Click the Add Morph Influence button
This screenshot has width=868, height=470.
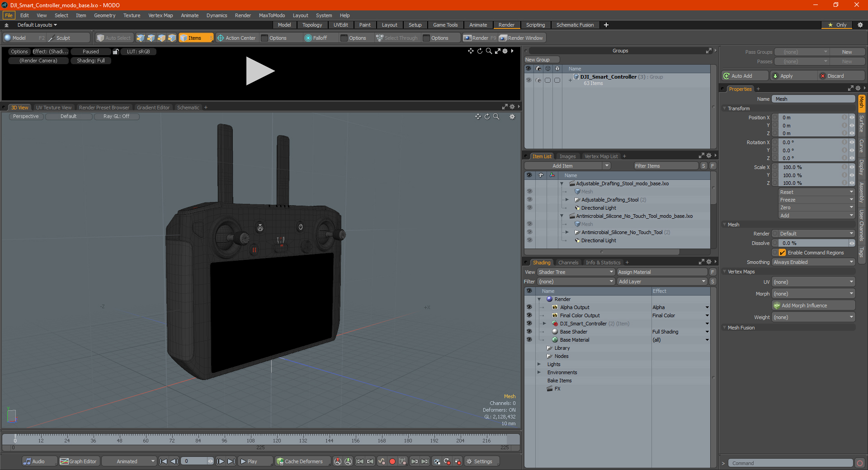(814, 305)
